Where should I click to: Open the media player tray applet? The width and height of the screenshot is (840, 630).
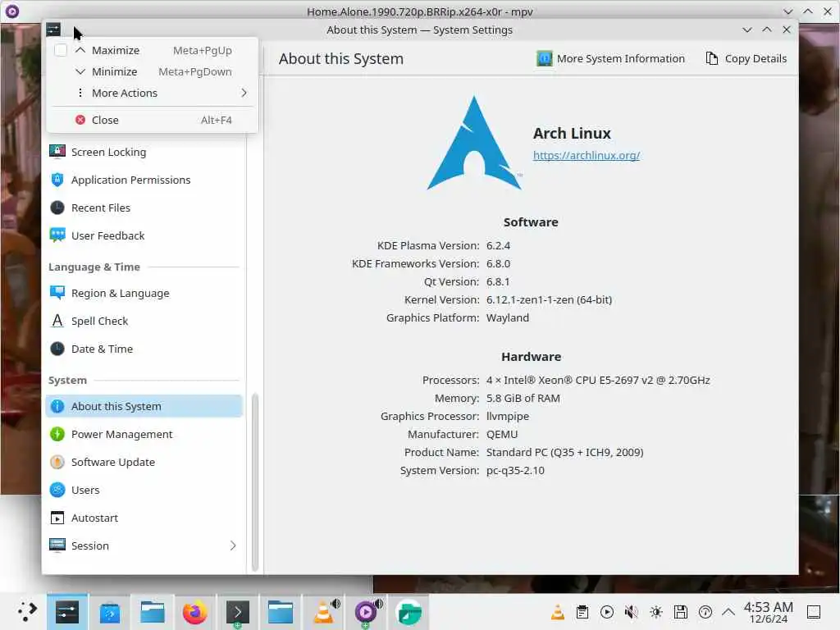[x=607, y=612]
